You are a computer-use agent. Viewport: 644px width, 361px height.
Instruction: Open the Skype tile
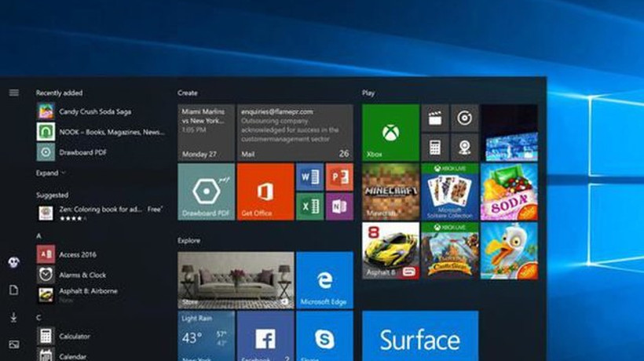point(324,336)
